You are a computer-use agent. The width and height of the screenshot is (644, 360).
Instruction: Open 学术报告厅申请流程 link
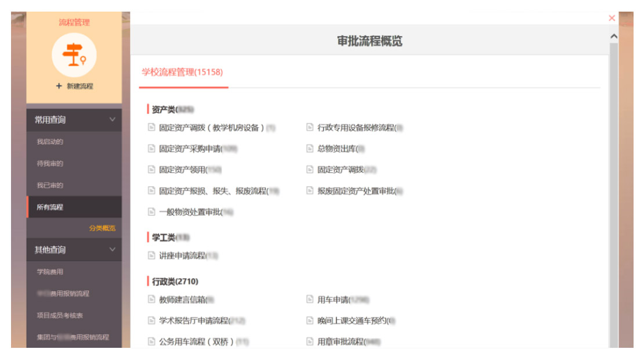194,321
